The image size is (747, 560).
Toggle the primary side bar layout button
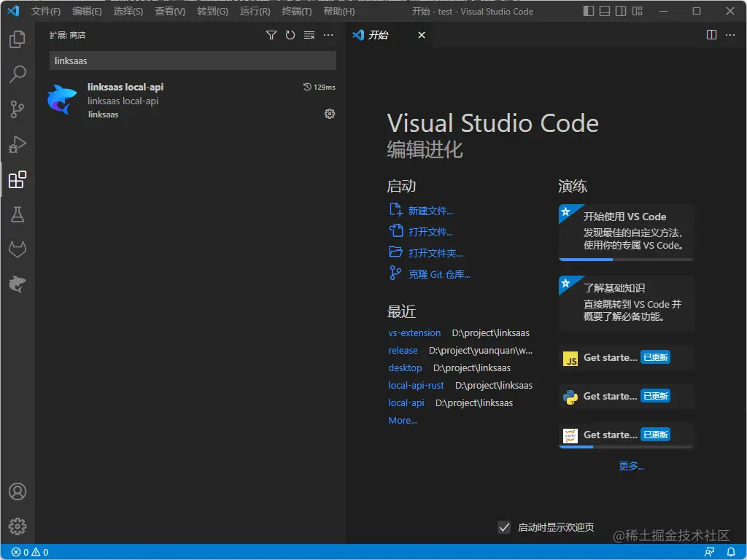pos(589,11)
